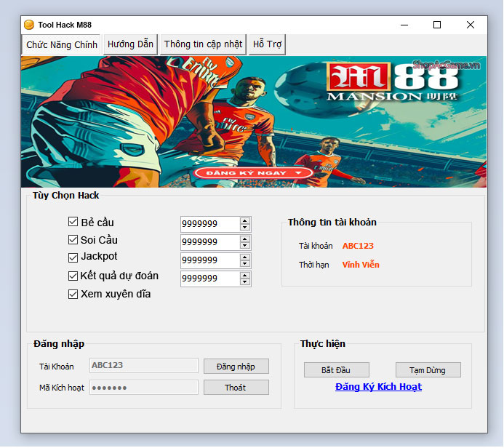
Task: Close the Tool Hack M88 window
Action: tap(471, 25)
